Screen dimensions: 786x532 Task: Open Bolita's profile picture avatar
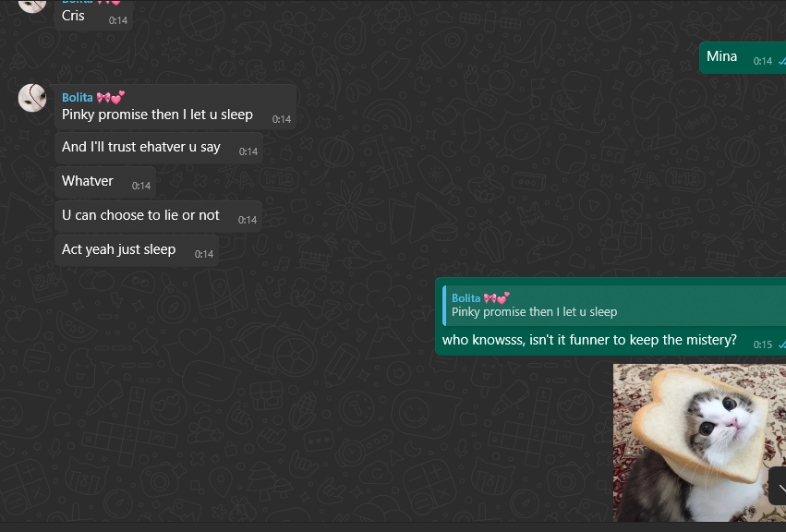point(32,98)
